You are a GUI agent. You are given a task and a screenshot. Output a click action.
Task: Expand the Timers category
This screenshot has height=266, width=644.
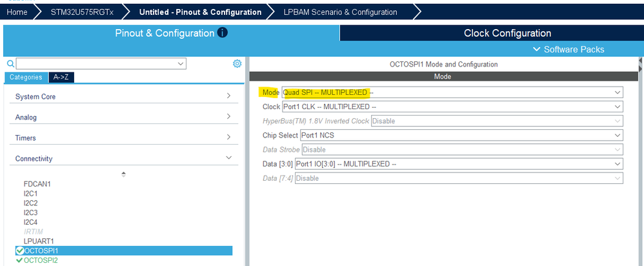point(124,138)
